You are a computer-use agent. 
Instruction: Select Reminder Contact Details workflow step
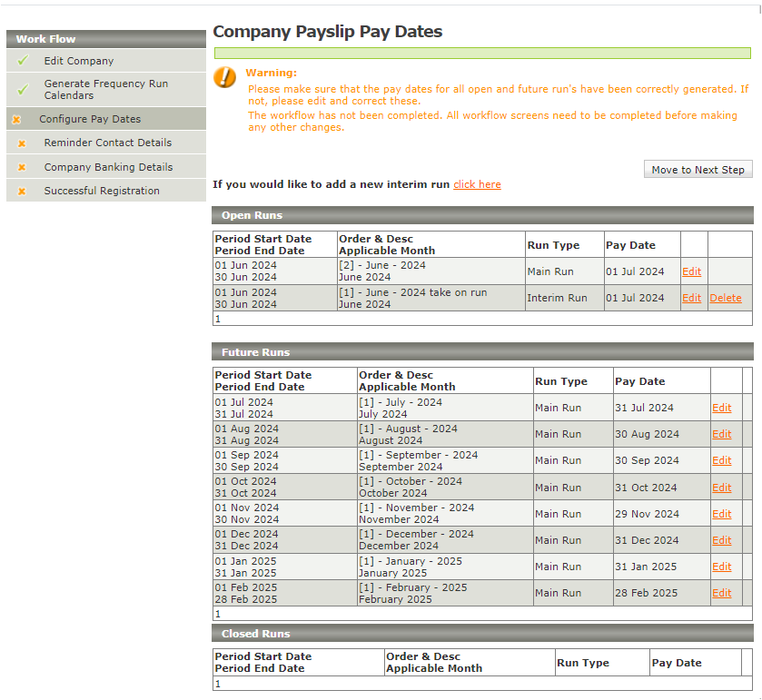(x=107, y=143)
